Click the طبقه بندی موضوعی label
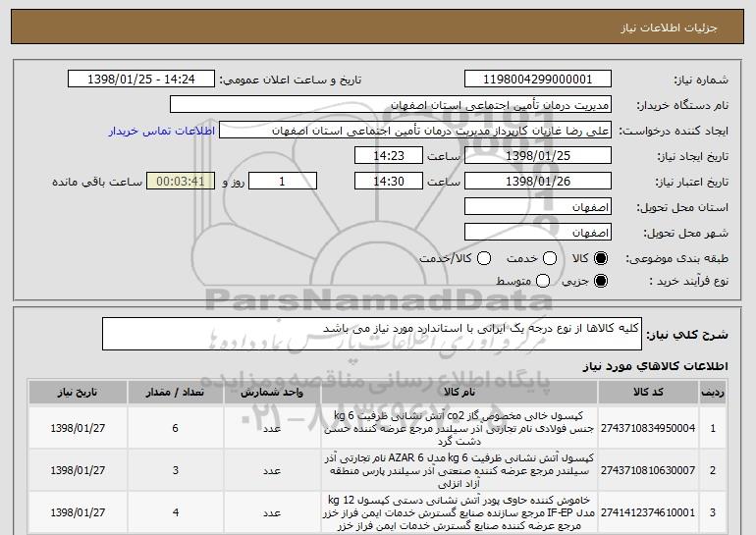The width and height of the screenshot is (756, 535). click(676, 259)
